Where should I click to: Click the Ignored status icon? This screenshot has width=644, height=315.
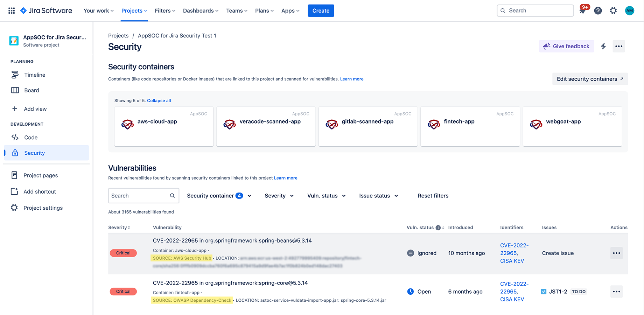411,253
